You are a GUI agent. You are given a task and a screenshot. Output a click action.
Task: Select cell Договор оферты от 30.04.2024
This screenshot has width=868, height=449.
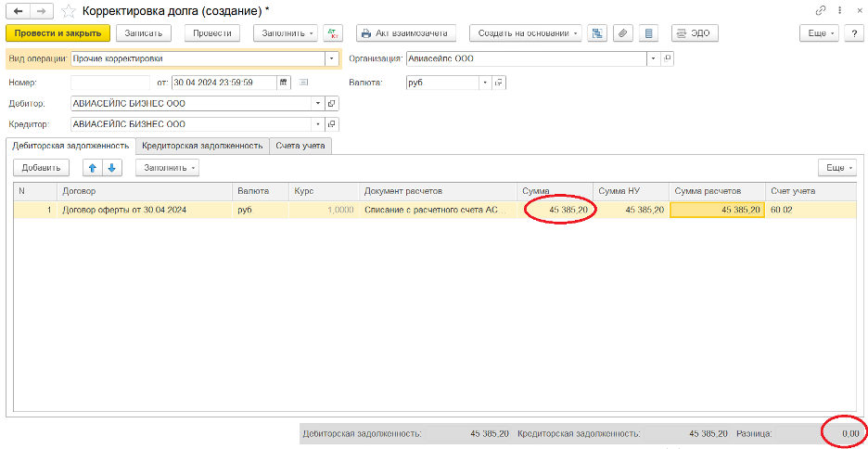144,210
